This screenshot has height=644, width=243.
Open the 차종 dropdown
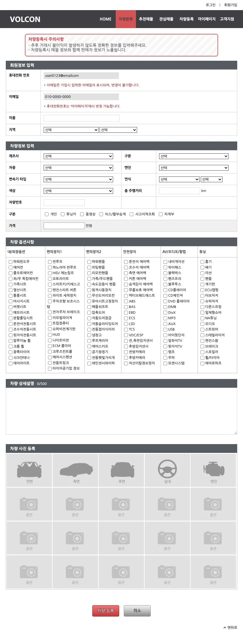tap(78, 168)
